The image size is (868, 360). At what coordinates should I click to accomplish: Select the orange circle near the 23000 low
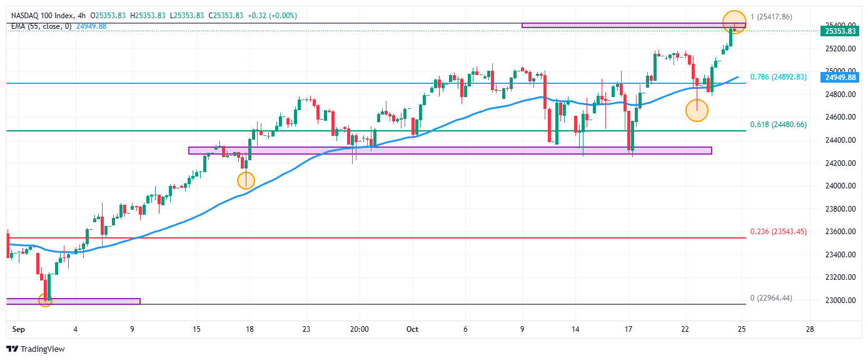click(45, 301)
